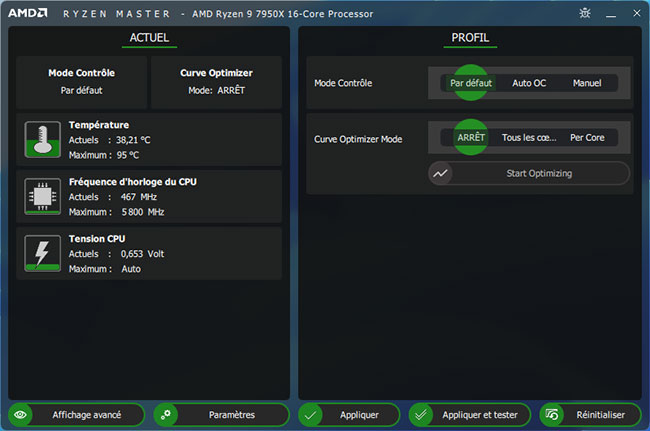650x431 pixels.
Task: Click the reset icon for Réinitialiser
Action: (553, 414)
